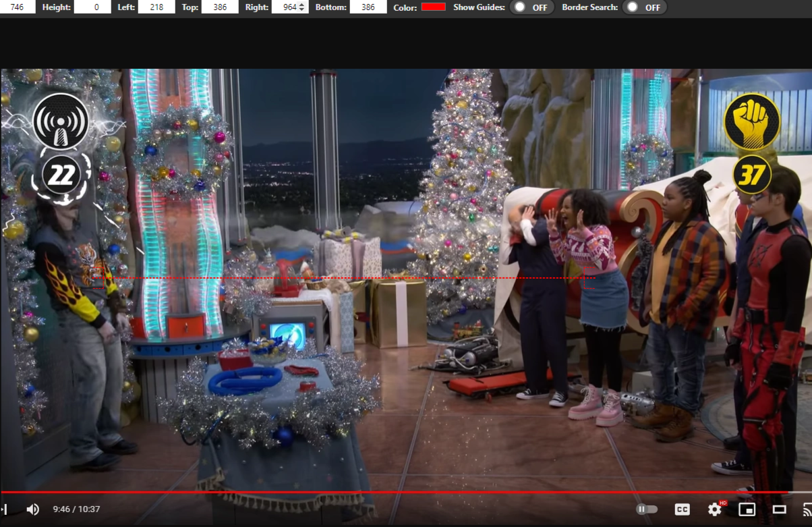The width and height of the screenshot is (812, 527).
Task: Open the cast to TV icon
Action: pyautogui.click(x=807, y=509)
